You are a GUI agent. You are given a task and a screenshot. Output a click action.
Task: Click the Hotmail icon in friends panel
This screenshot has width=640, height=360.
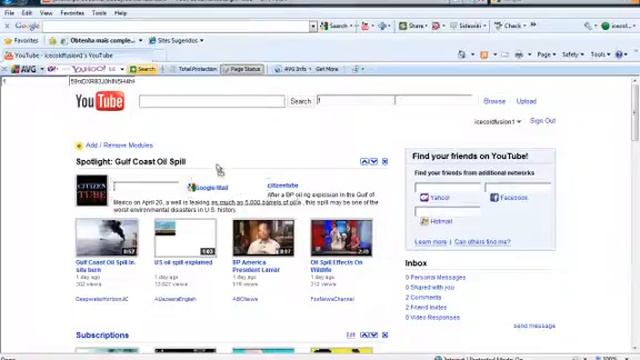point(424,221)
